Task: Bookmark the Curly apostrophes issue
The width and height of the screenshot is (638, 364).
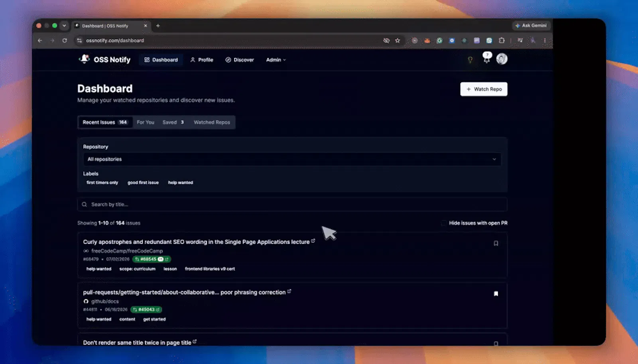Action: [496, 243]
